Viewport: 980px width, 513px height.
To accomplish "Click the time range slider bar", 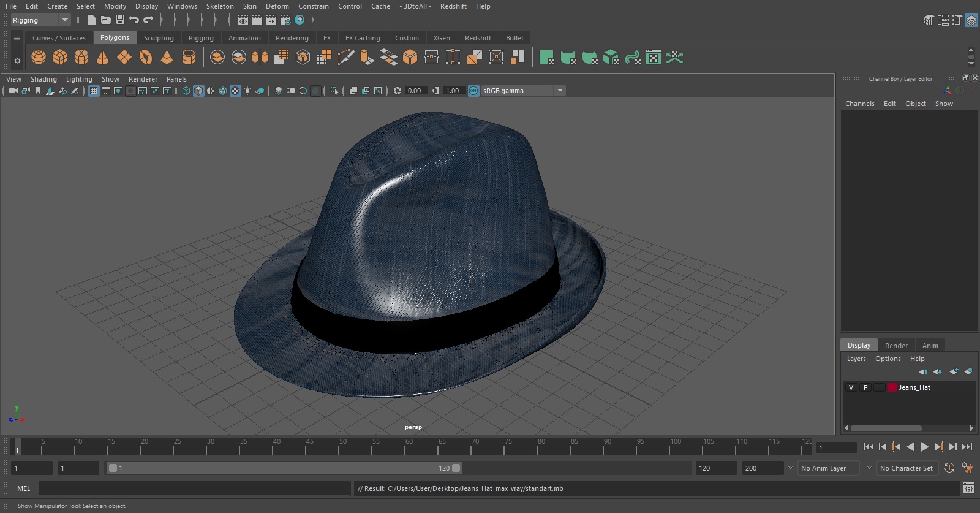I will click(285, 468).
